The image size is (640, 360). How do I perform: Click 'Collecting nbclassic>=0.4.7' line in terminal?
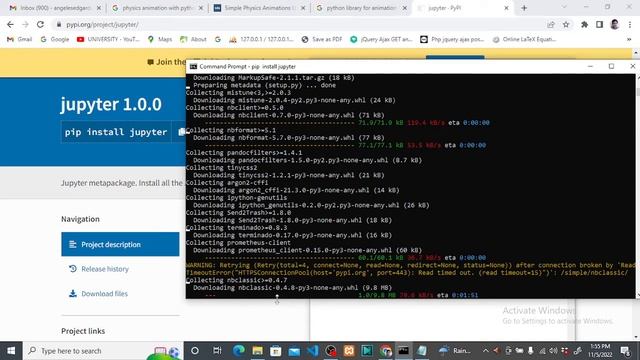pos(236,280)
